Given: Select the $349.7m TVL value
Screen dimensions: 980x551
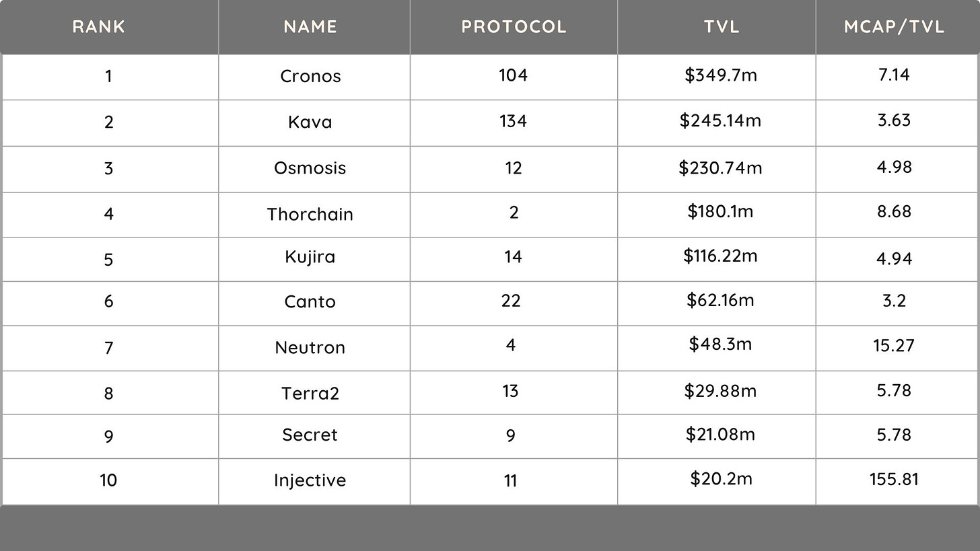Looking at the screenshot, I should point(721,75).
